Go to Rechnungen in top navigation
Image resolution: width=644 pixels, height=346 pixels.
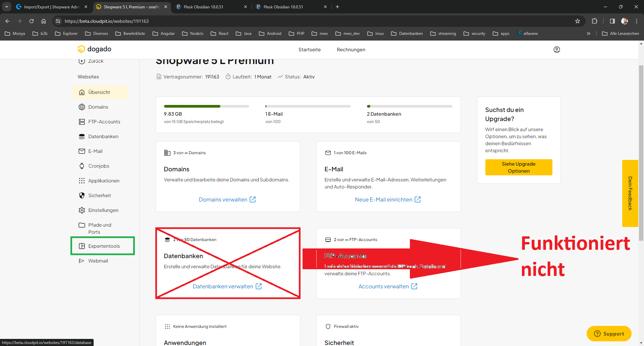(351, 50)
